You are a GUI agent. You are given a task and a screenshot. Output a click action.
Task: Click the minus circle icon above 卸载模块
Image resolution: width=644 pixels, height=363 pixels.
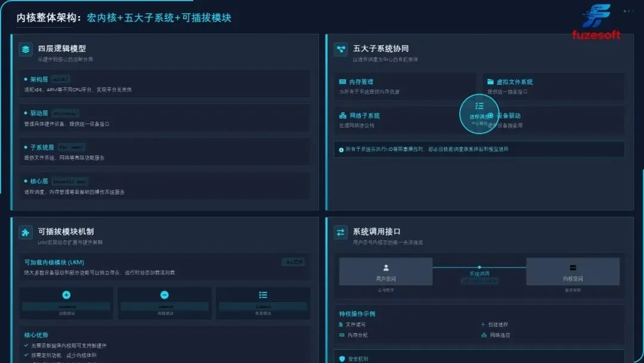[x=165, y=295]
